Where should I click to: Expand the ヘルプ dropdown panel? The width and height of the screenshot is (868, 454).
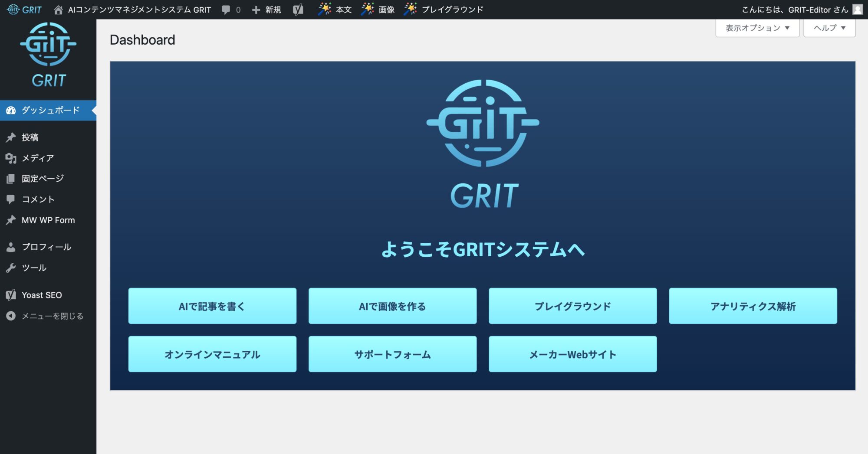point(829,28)
